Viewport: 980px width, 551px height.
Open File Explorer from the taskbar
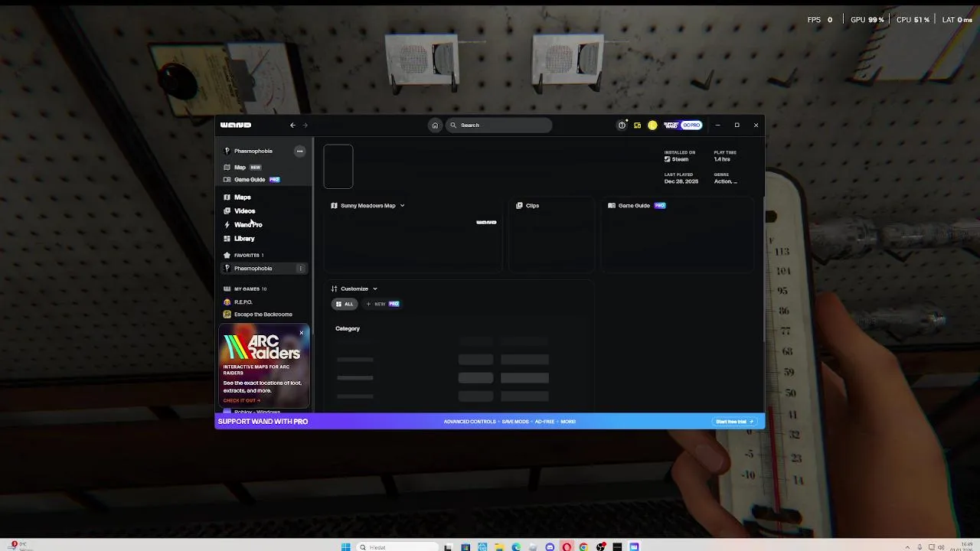(499, 547)
